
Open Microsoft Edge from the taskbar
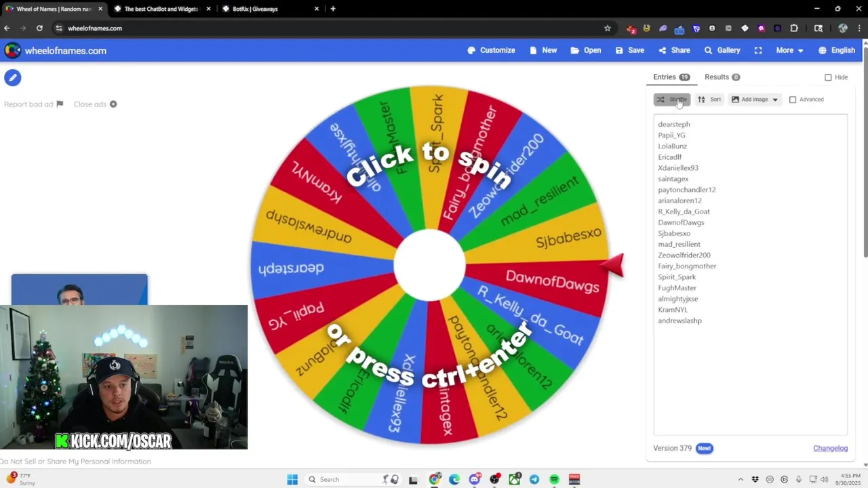click(x=454, y=479)
